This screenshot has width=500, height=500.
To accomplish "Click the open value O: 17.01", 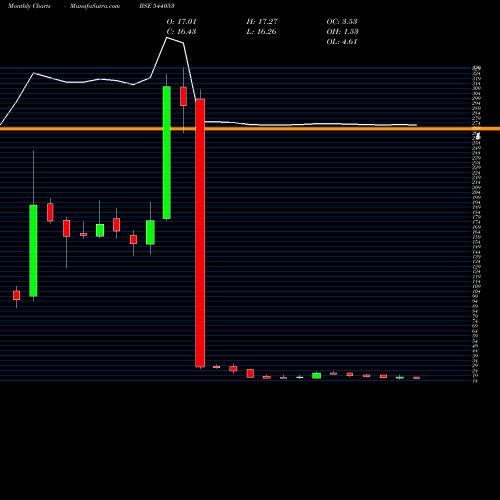I will click(x=182, y=21).
